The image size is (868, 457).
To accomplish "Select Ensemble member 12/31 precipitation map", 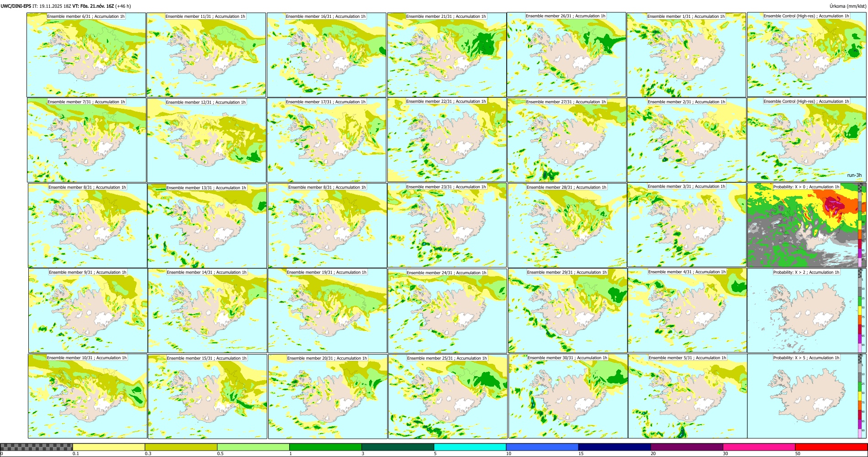I will 206,140.
